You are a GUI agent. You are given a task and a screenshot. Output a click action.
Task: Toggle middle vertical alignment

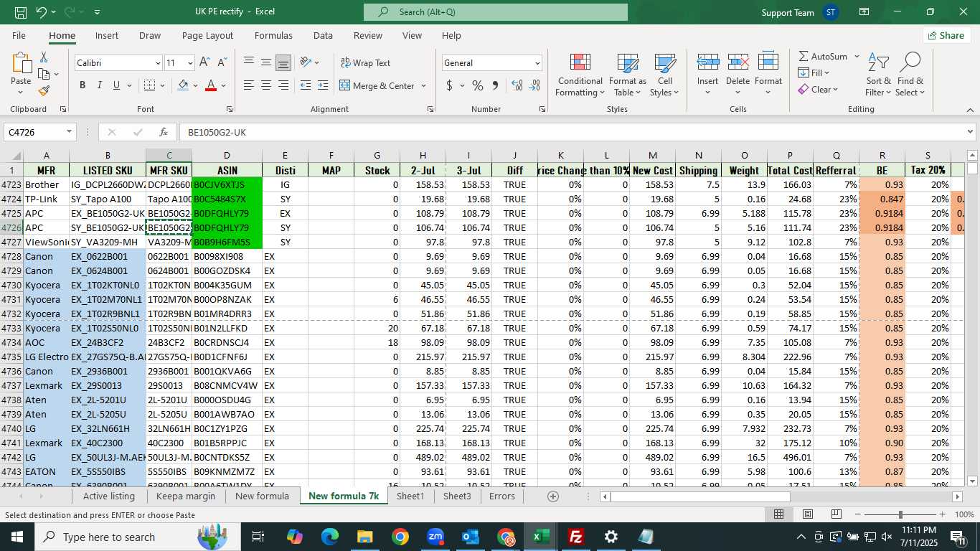(266, 62)
